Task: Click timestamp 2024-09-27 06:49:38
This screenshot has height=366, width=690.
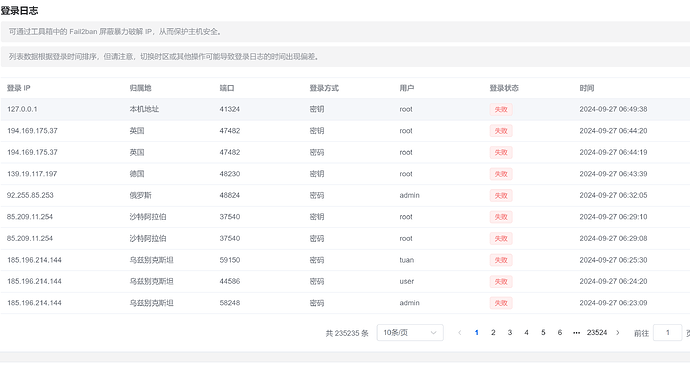Action: (x=613, y=109)
